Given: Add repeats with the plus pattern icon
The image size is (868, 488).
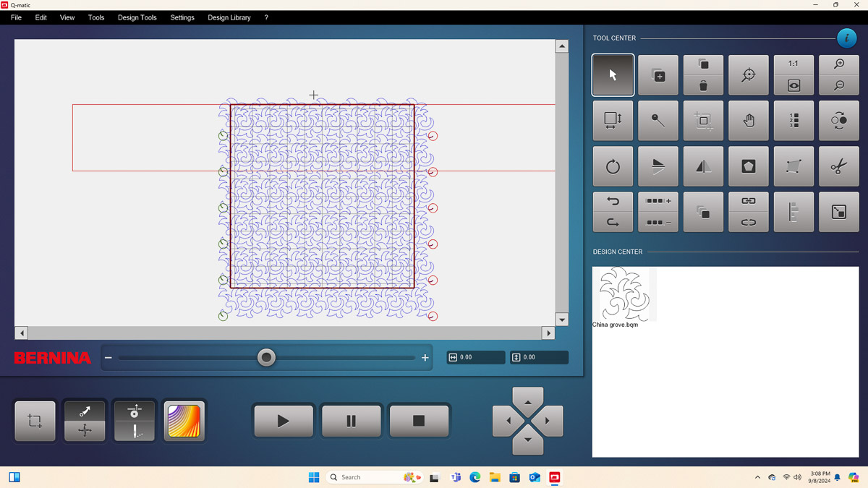Looking at the screenshot, I should click(x=658, y=202).
